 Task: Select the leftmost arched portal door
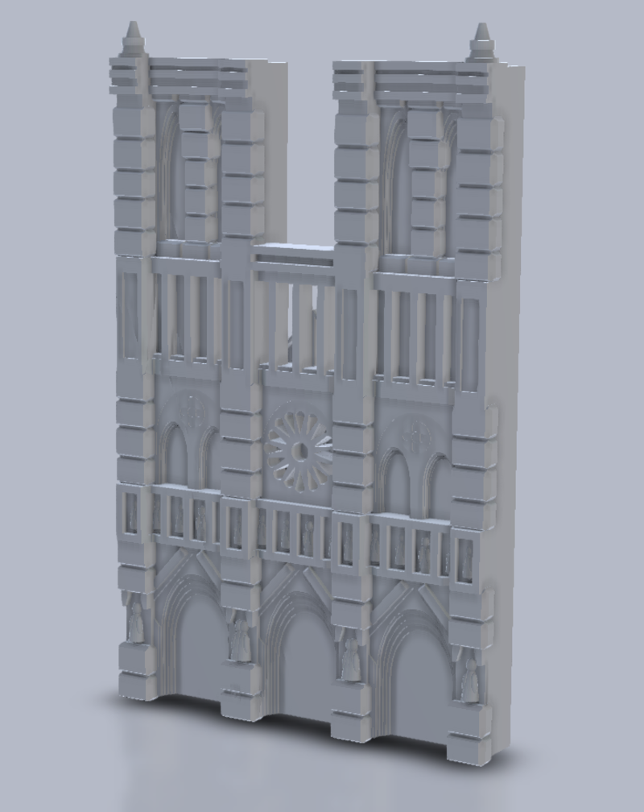pos(198,645)
